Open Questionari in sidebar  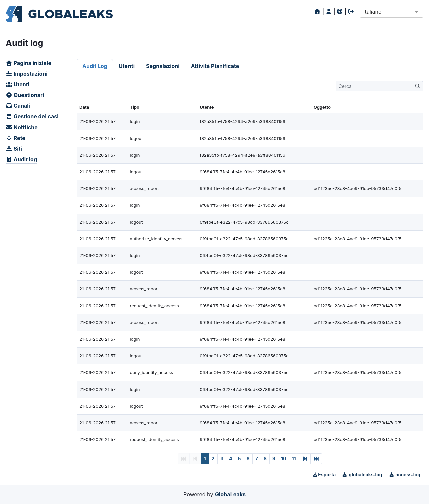(x=25, y=95)
